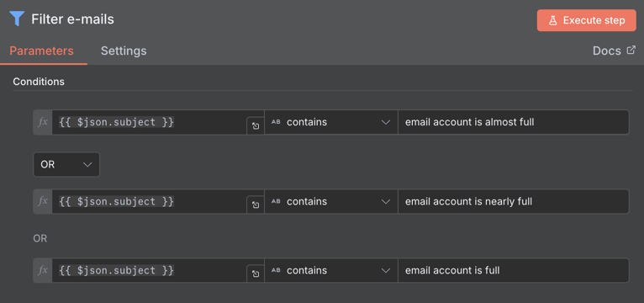Open expression editor icon on second subject field

[x=256, y=205]
